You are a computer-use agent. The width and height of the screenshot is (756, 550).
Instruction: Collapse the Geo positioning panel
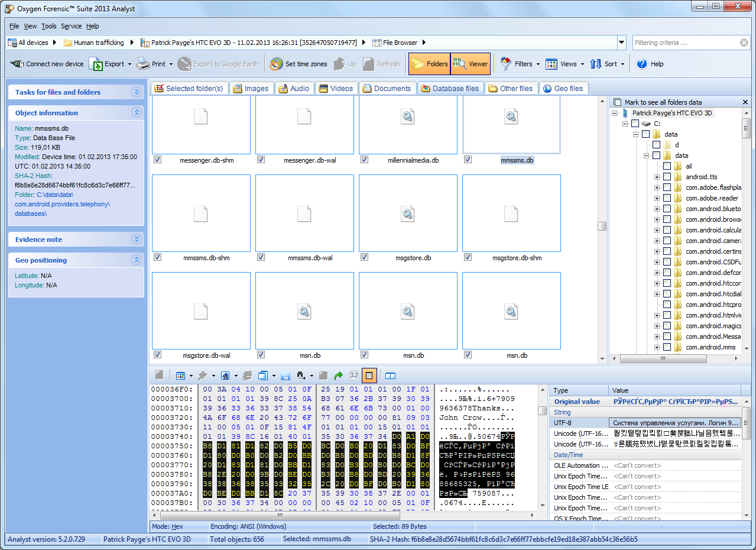(137, 260)
